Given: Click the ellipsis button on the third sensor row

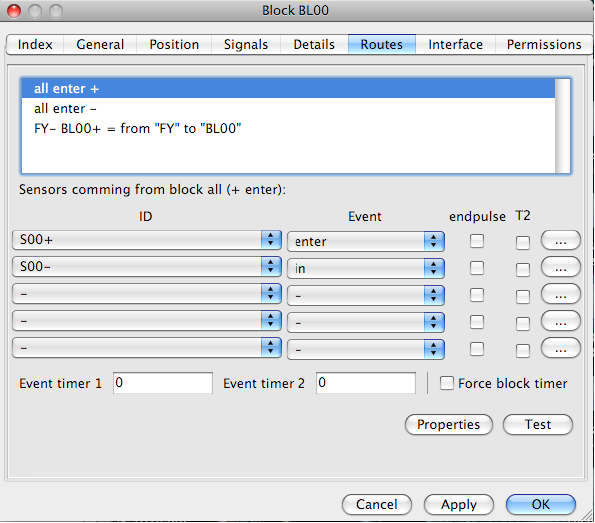Looking at the screenshot, I should click(x=560, y=294).
